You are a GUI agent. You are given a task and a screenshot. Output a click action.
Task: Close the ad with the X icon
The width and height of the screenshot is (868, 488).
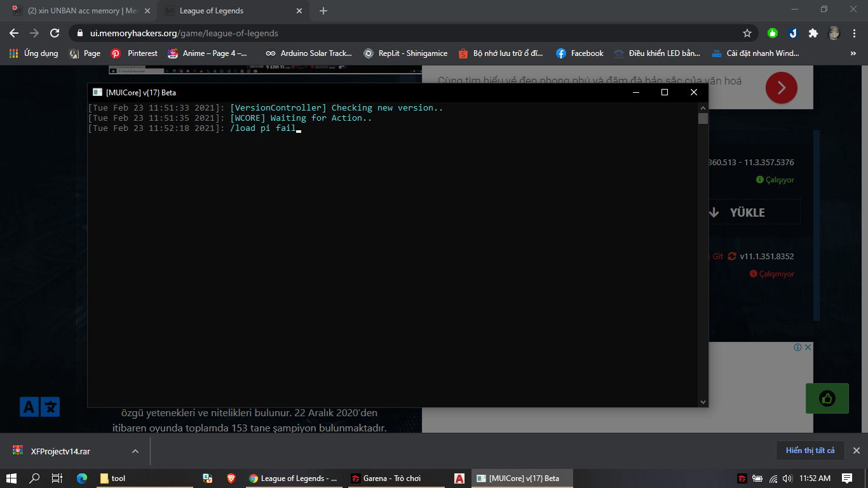click(808, 347)
